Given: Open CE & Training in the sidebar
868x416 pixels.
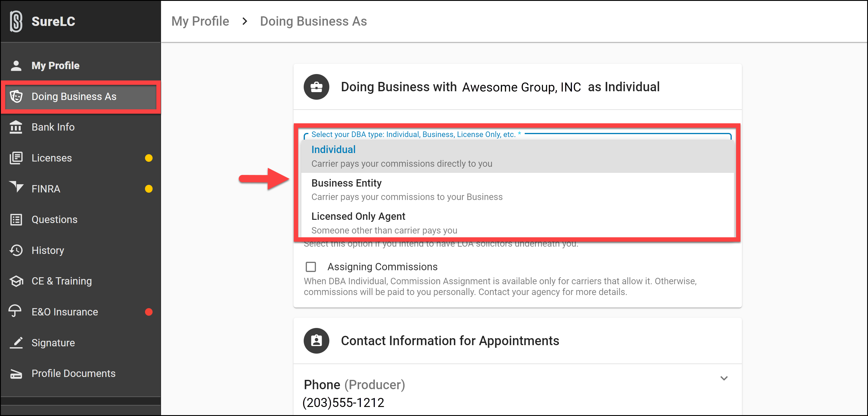Looking at the screenshot, I should pyautogui.click(x=81, y=281).
